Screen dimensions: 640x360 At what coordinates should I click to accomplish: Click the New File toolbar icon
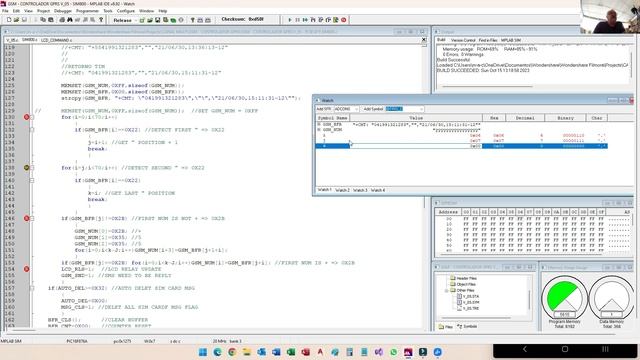pyautogui.click(x=9, y=20)
